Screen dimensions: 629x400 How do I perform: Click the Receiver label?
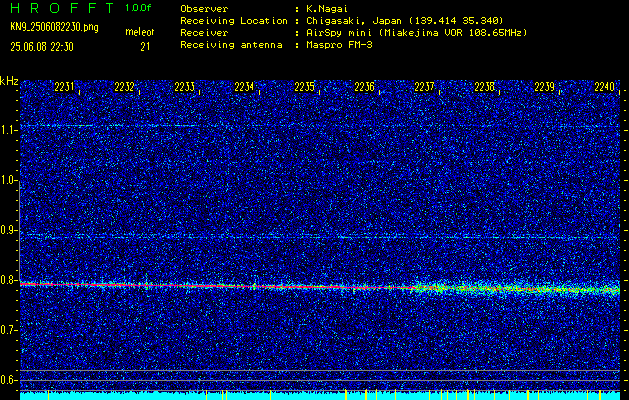204,33
